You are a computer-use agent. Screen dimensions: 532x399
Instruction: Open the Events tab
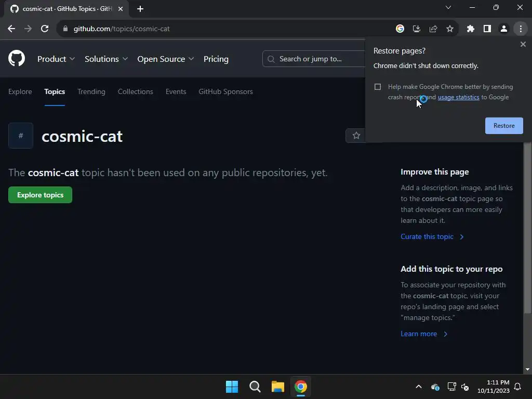point(176,91)
